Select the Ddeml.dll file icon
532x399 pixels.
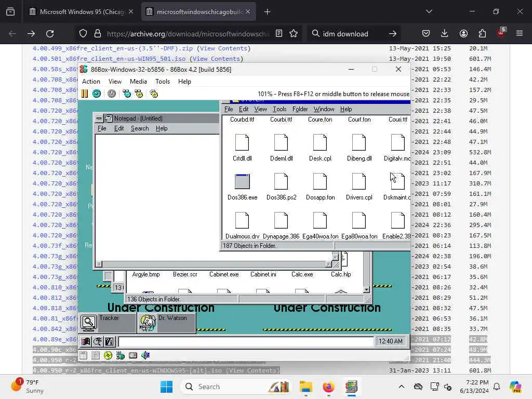coord(281,142)
